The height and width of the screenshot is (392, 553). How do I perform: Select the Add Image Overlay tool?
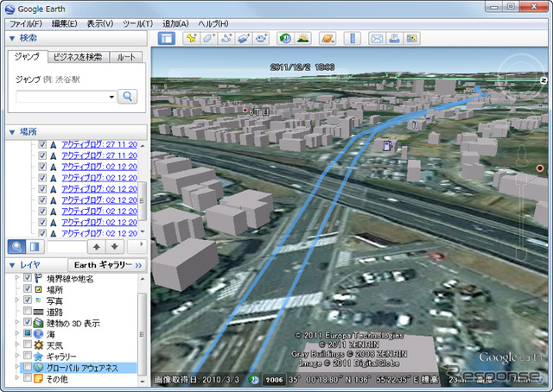tap(244, 38)
